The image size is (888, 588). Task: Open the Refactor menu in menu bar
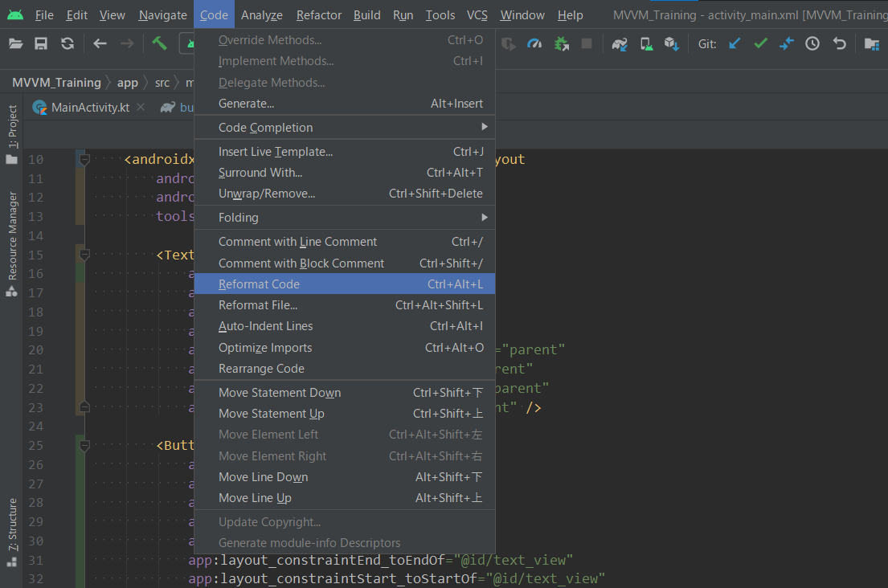318,15
